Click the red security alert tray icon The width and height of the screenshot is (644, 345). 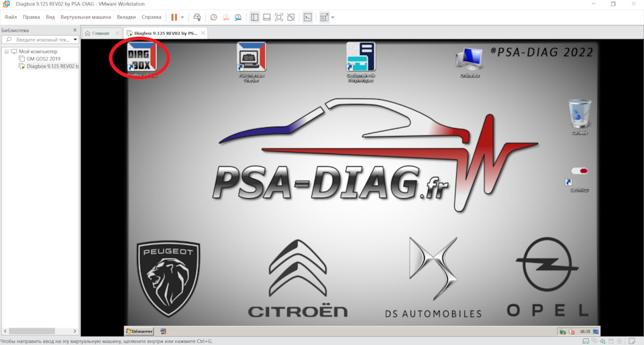point(572,332)
